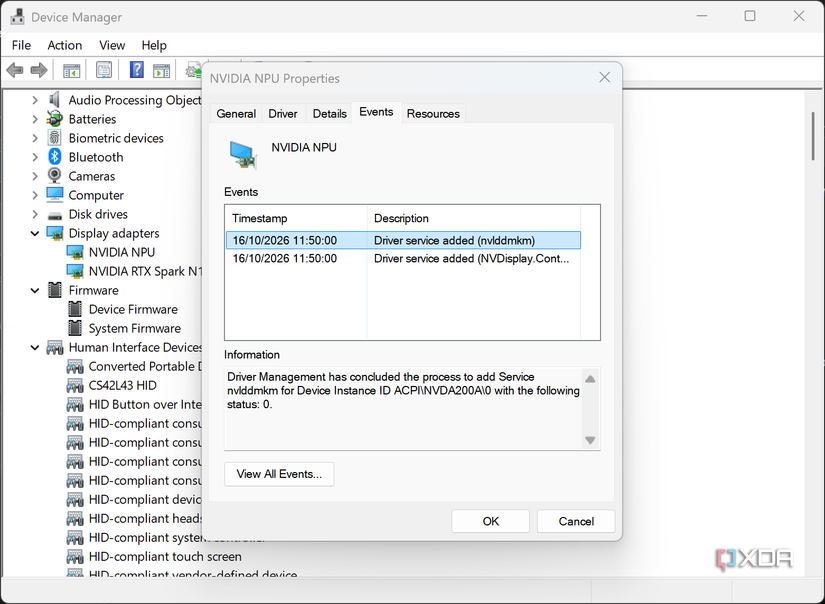825x604 pixels.
Task: Select Device Firmware tree item
Action: [133, 309]
